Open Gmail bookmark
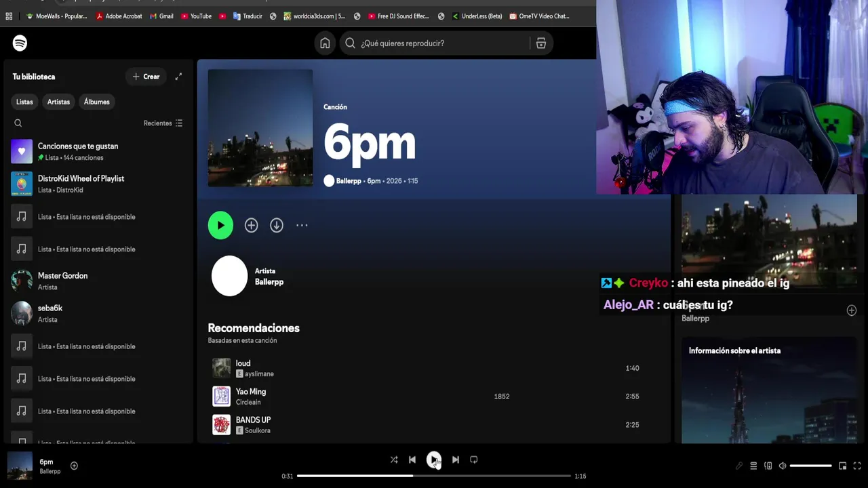 (161, 16)
